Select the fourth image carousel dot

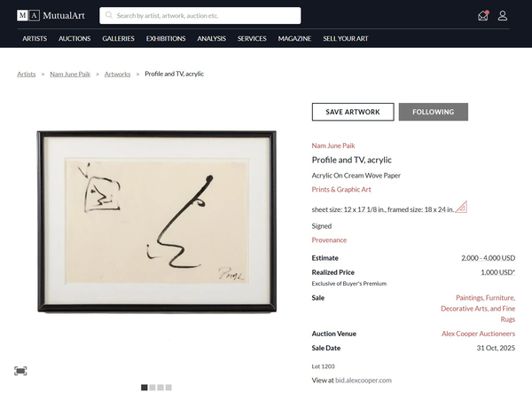[x=168, y=388]
